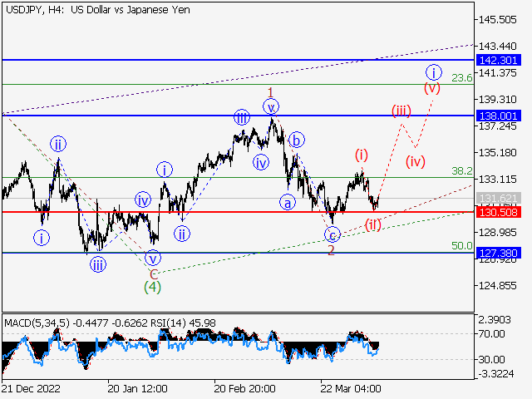
Task: Click the 133.115 price axis value
Action: tap(497, 180)
